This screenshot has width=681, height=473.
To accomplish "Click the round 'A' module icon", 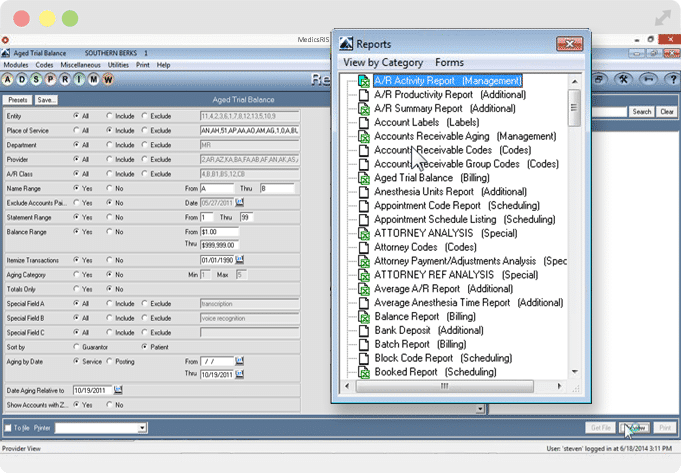I will pos(9,80).
